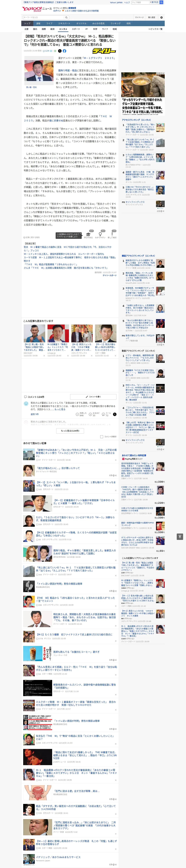Open トップ tab in navigation bar
Image resolution: width=186 pixels, height=868 pixels.
[x=27, y=24]
